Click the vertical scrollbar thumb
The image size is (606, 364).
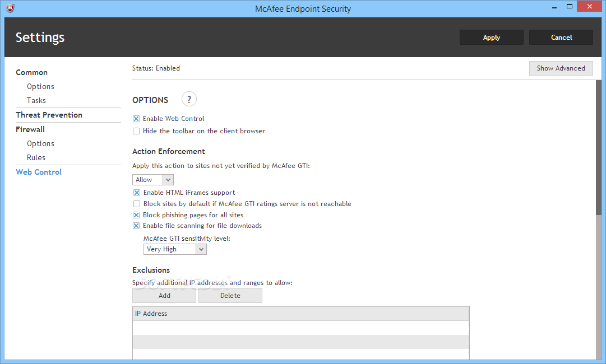click(x=599, y=147)
